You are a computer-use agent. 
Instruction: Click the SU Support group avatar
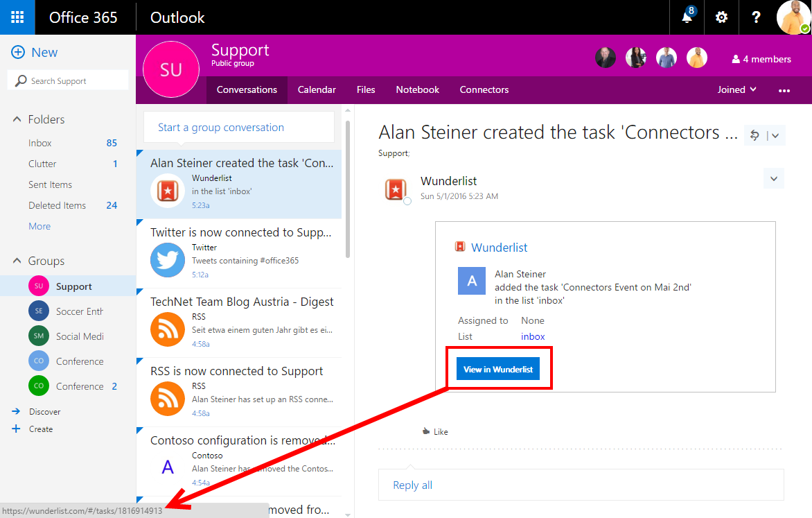(171, 69)
